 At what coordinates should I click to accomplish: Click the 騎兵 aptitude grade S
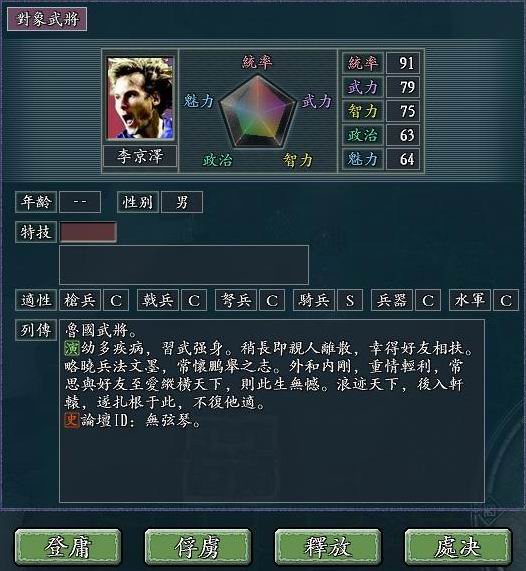[x=350, y=300]
